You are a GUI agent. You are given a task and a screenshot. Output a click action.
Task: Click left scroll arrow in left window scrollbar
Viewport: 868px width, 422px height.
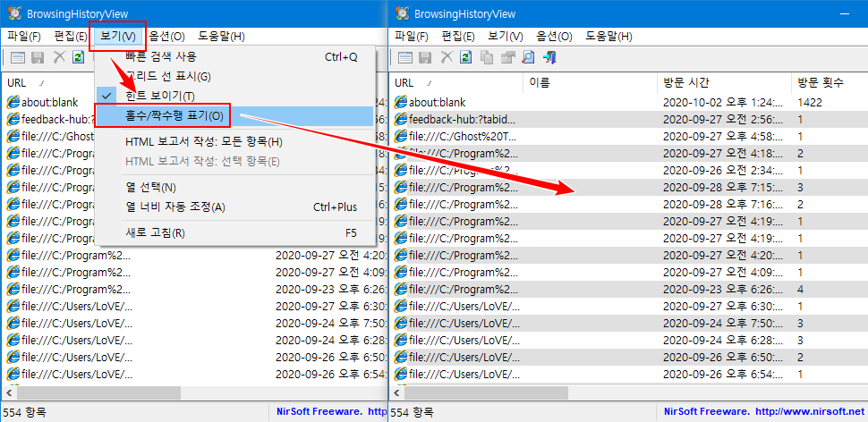click(10, 393)
